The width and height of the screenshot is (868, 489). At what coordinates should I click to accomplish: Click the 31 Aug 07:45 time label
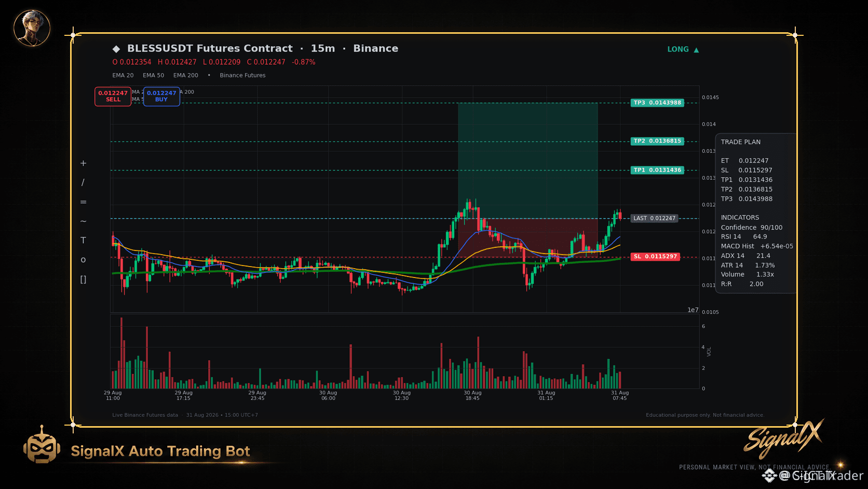620,395
